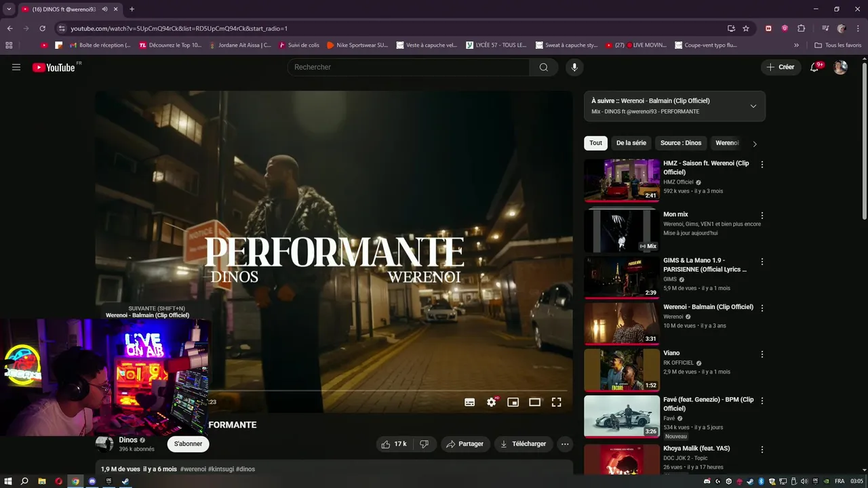Select the Source : Dinos chip
The image size is (868, 488).
coord(681,143)
